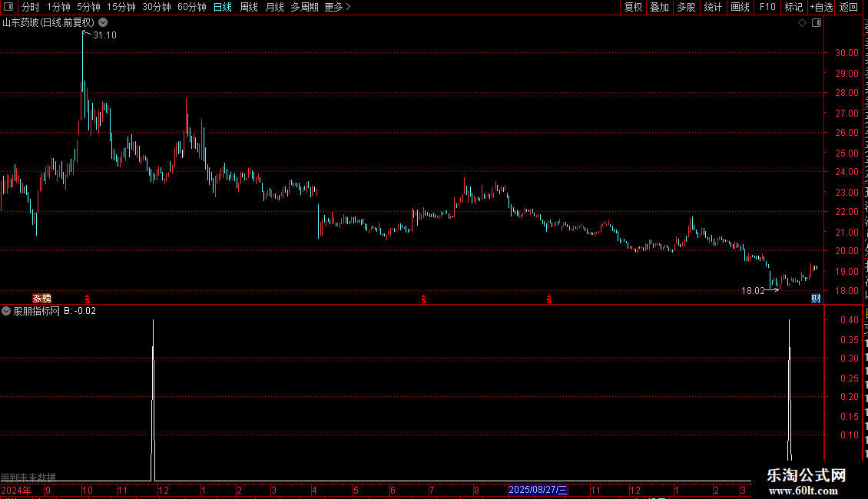
Task: Open the 画线 drawing tools
Action: (x=740, y=7)
